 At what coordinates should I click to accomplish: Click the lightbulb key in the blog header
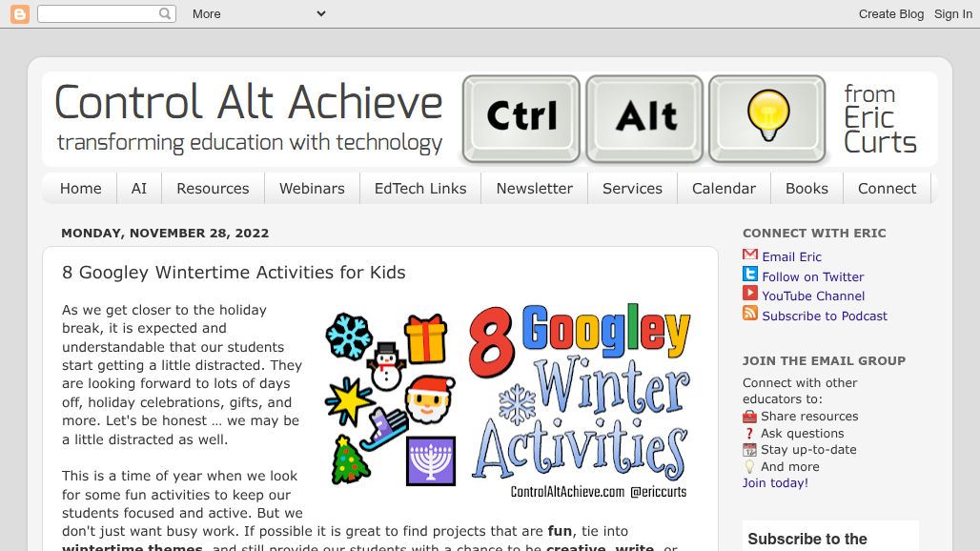pos(767,119)
